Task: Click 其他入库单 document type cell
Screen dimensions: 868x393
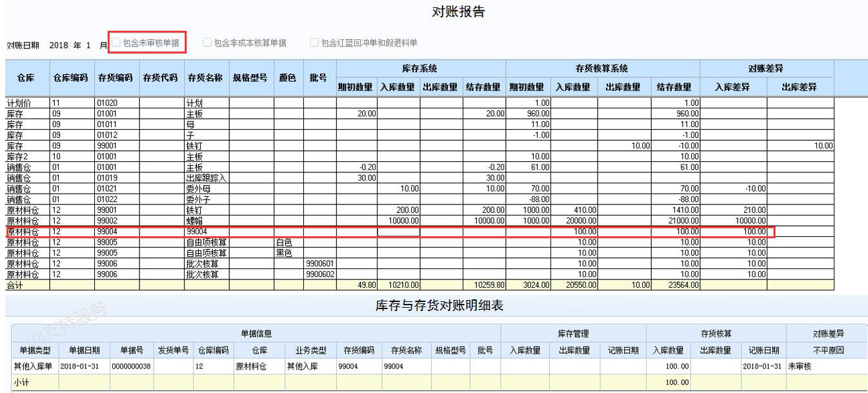Action: (34, 366)
